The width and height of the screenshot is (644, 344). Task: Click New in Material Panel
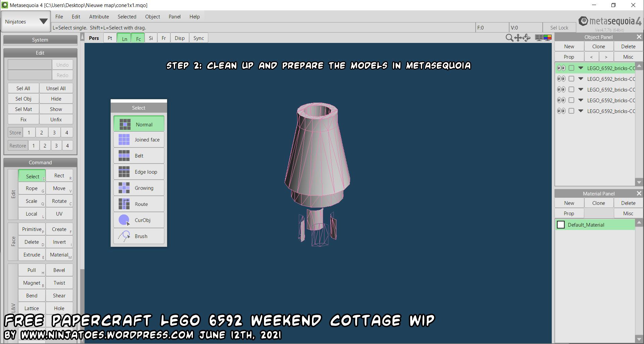click(x=569, y=203)
